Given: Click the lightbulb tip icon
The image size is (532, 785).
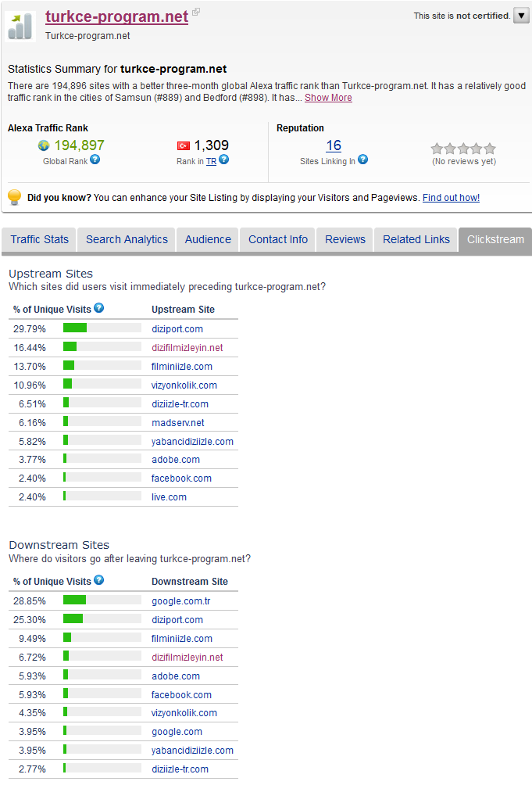Looking at the screenshot, I should (x=15, y=197).
